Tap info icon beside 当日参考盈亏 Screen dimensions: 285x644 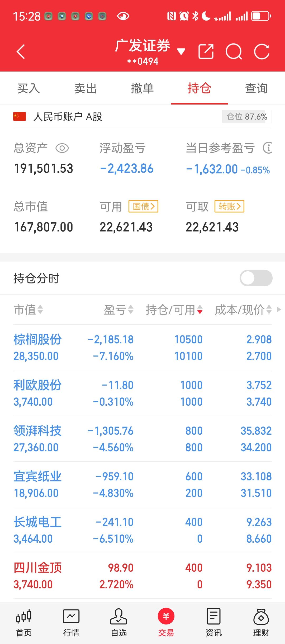[x=268, y=148]
